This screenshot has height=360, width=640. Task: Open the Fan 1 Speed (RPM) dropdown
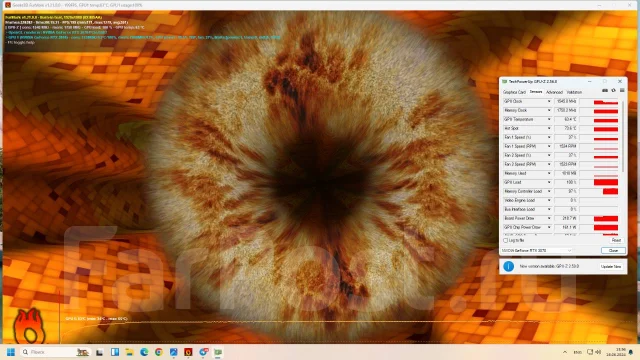coord(549,146)
